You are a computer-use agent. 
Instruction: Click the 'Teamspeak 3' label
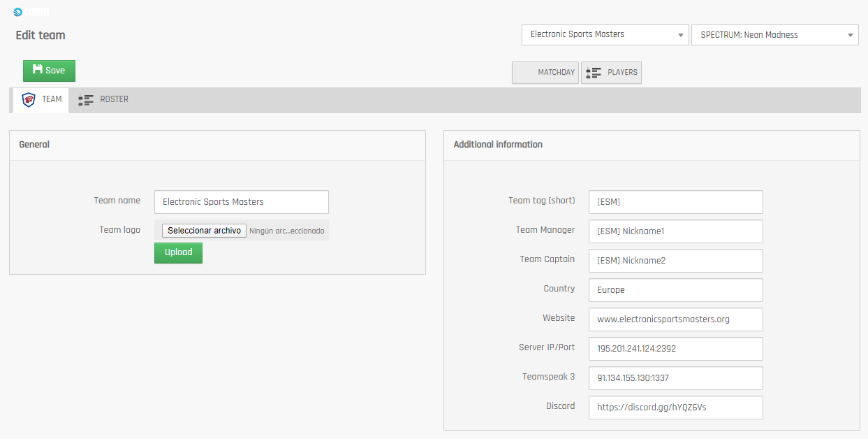point(549,377)
